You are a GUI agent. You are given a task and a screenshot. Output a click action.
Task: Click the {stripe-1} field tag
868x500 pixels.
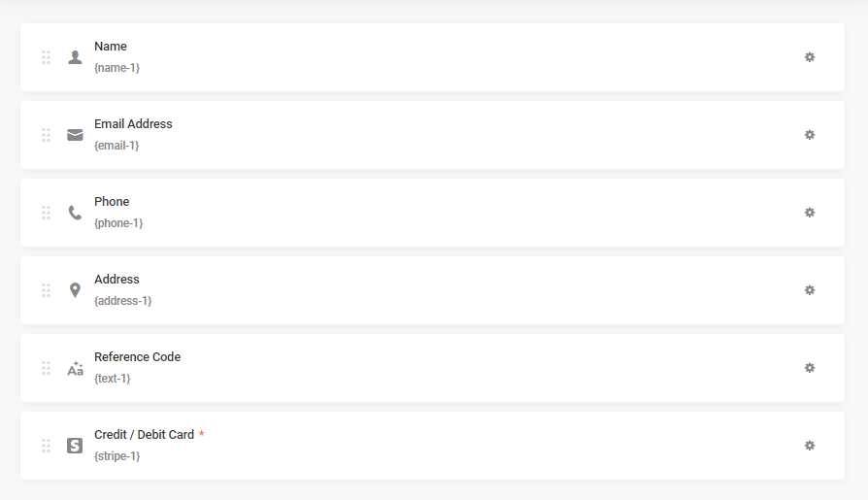coord(117,456)
